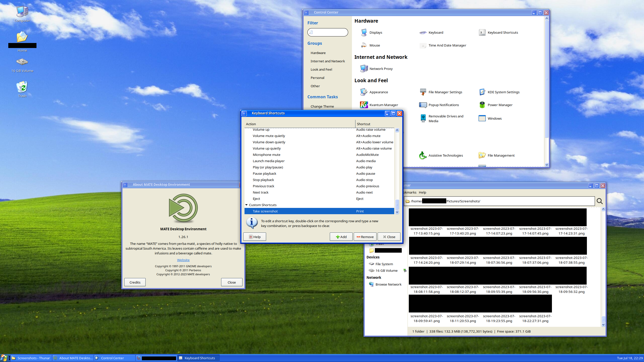The width and height of the screenshot is (644, 362).
Task: Open Windows preferences in Control Center
Action: click(490, 118)
